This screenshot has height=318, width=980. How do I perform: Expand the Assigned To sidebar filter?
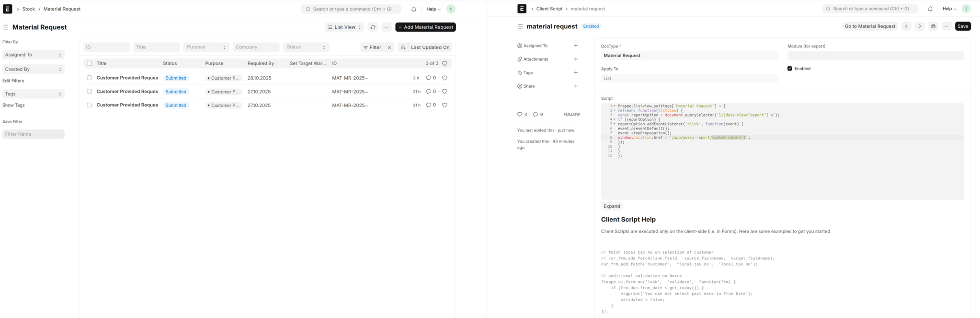33,55
